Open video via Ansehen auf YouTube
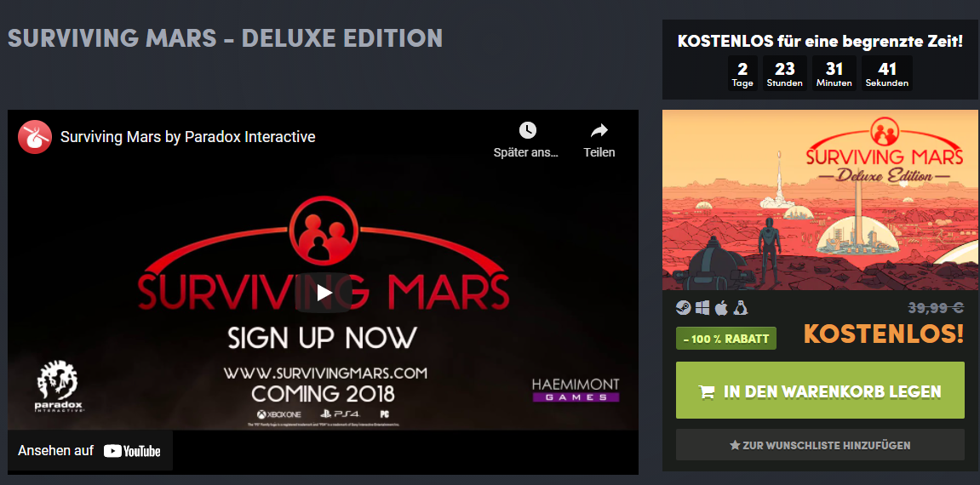The image size is (980, 485). pos(90,451)
